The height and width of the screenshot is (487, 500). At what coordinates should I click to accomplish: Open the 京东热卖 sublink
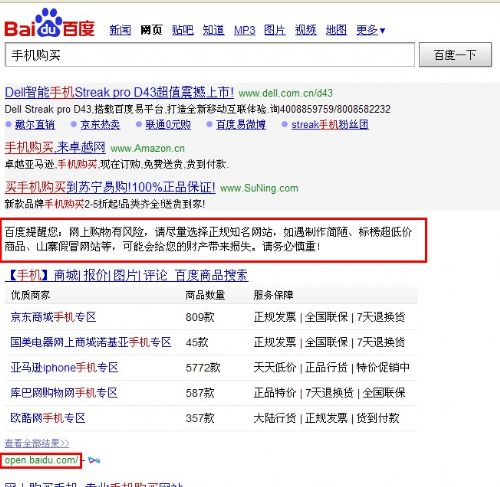coord(100,125)
